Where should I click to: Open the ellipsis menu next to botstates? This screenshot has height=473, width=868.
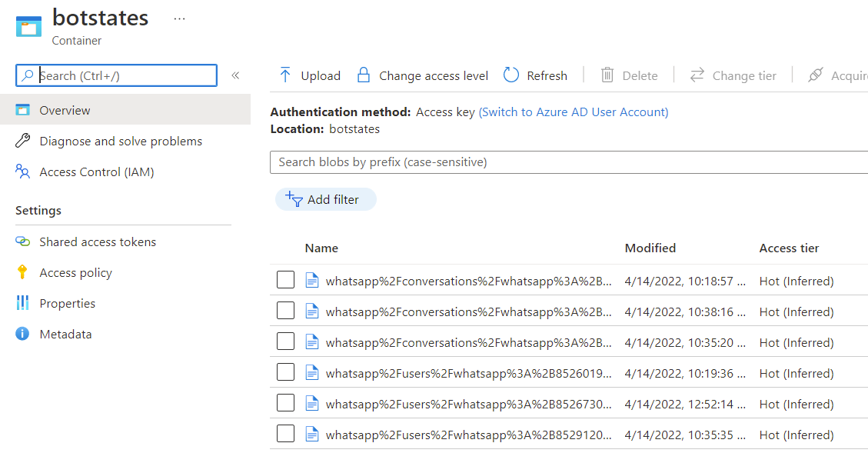179,18
